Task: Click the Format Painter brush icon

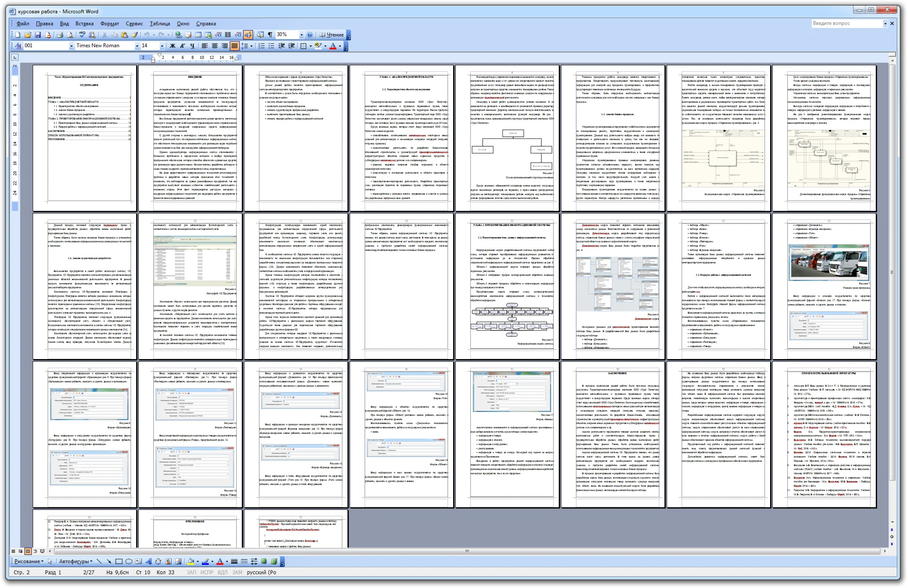Action: coord(134,35)
